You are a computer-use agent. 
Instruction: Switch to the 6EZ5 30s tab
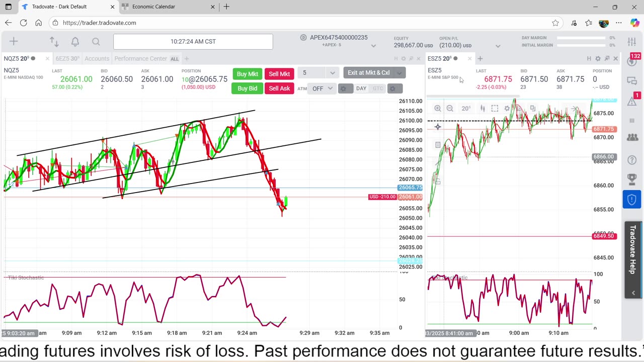pos(67,59)
